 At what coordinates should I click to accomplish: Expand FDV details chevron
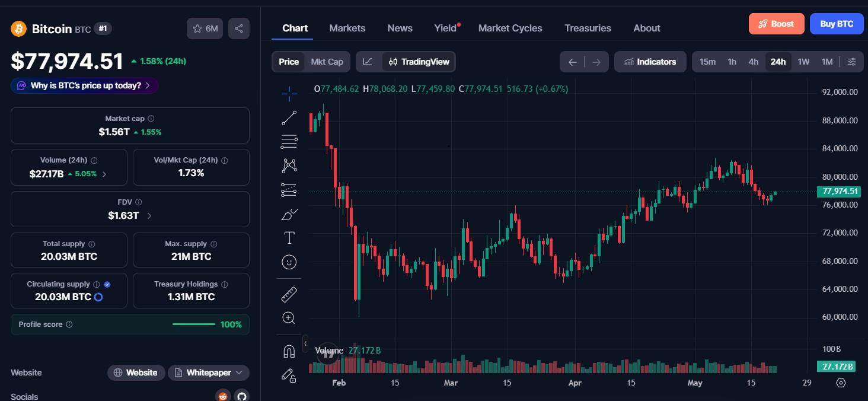pyautogui.click(x=149, y=216)
